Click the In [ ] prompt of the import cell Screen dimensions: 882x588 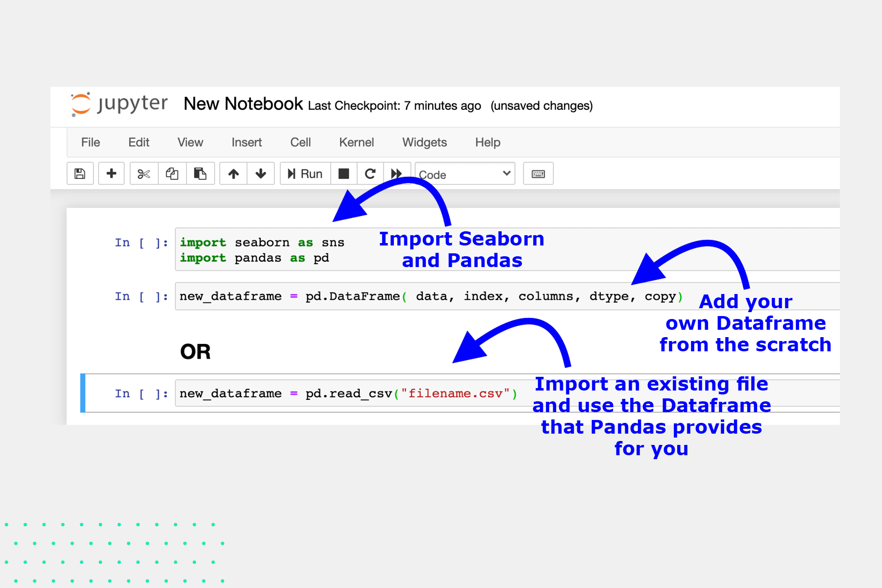(x=141, y=243)
